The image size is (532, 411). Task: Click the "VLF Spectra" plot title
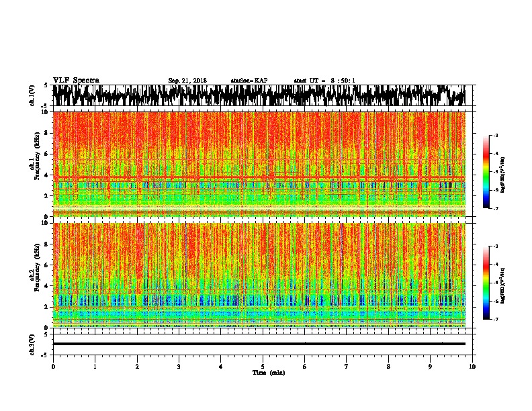click(76, 81)
